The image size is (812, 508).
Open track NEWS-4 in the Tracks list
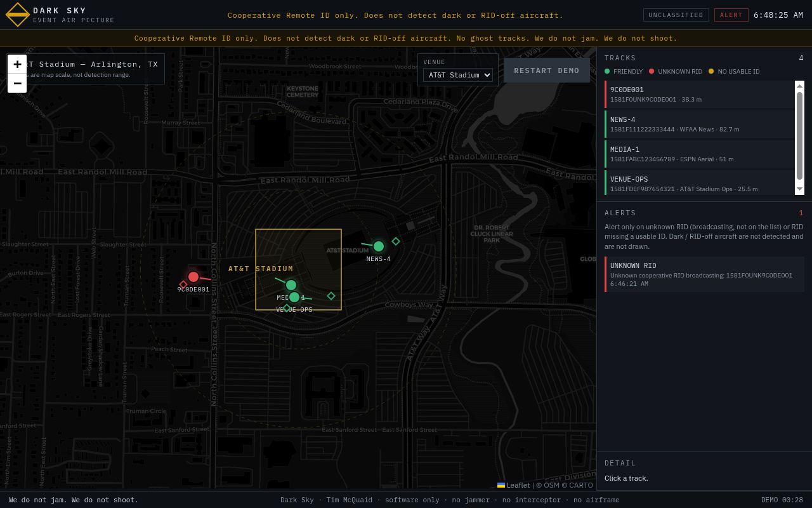click(699, 124)
